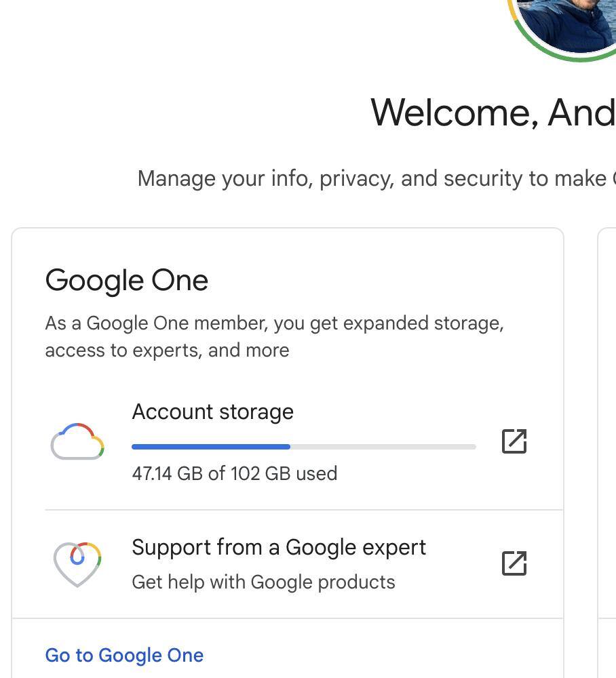Open Support from a Google expert
The image size is (616, 678).
pos(279,547)
